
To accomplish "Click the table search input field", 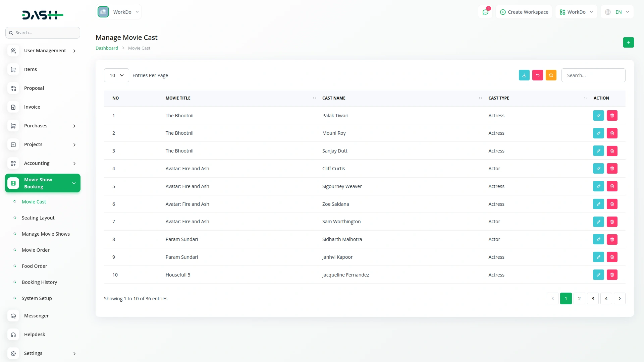I will pos(593,75).
